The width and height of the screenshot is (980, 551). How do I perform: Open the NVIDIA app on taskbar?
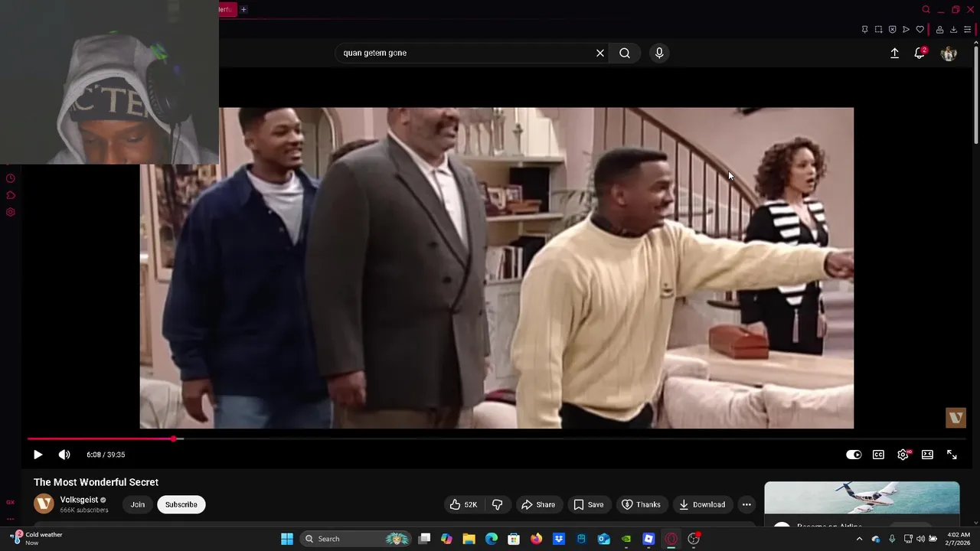(626, 539)
